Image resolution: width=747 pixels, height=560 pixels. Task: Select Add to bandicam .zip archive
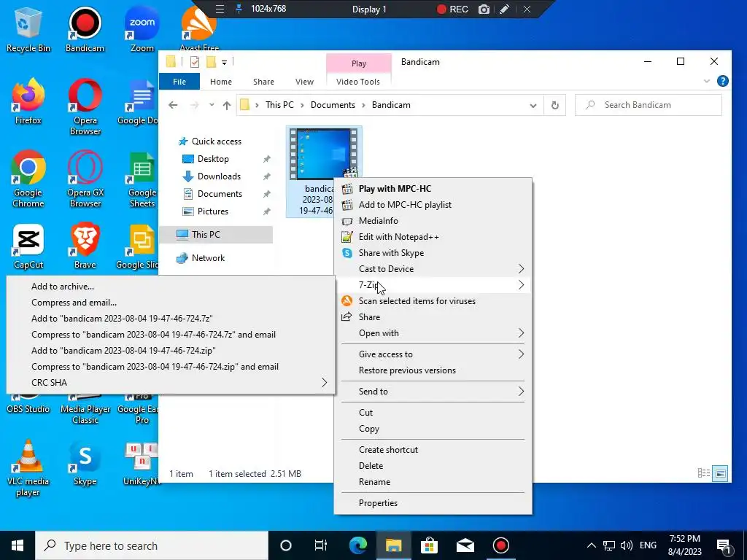[171, 351]
